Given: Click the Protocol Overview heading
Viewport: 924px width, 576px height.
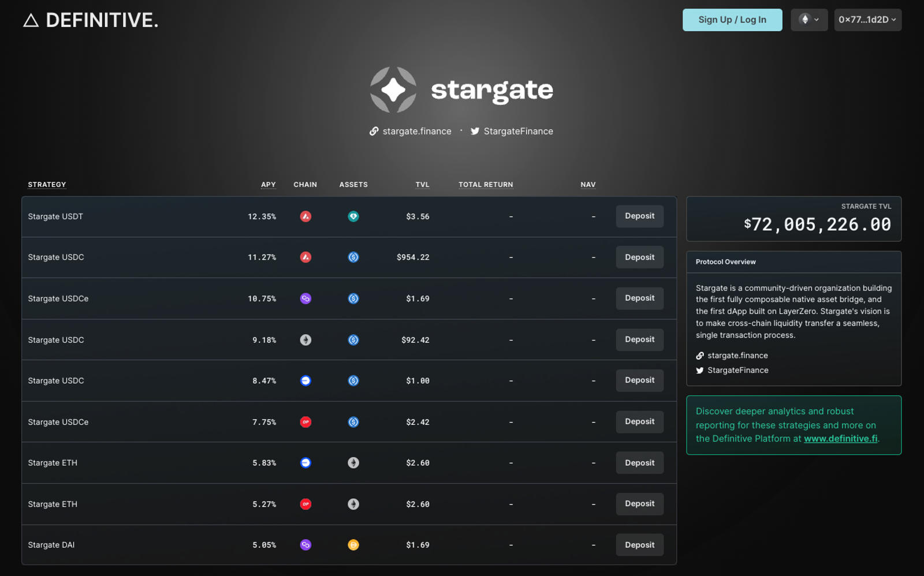Looking at the screenshot, I should (x=725, y=262).
